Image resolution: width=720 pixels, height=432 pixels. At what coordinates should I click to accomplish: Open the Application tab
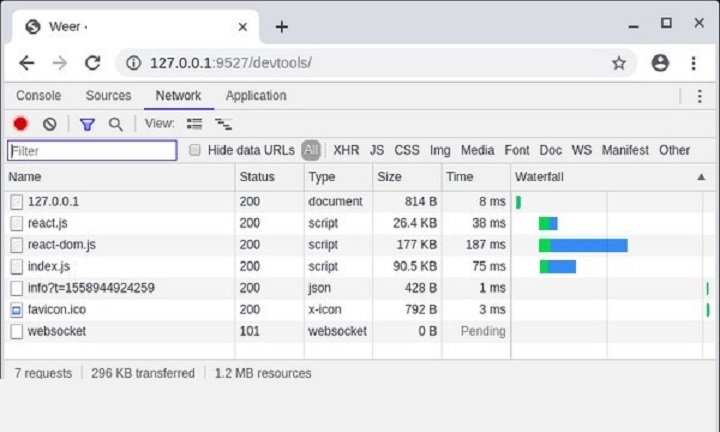tap(256, 95)
